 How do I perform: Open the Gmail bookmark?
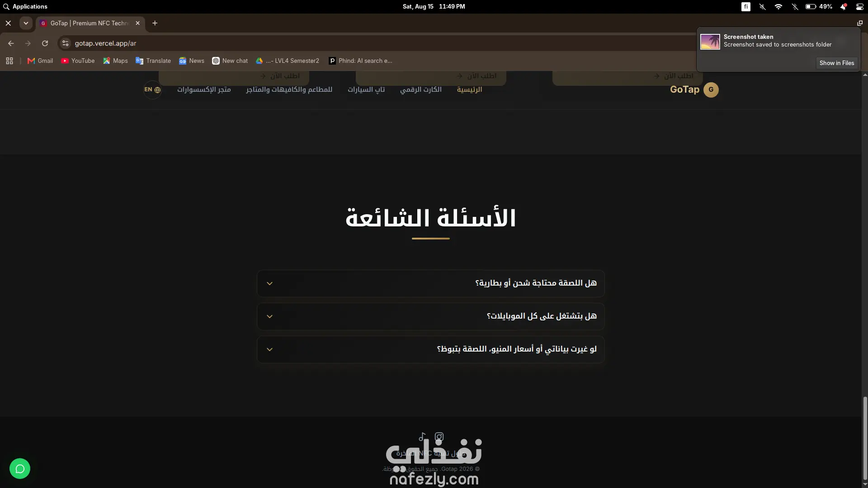40,61
